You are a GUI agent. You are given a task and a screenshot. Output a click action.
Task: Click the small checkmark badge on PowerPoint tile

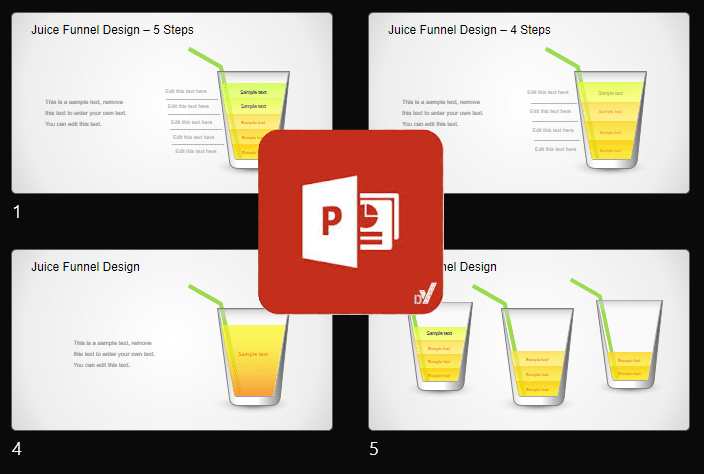coord(424,294)
